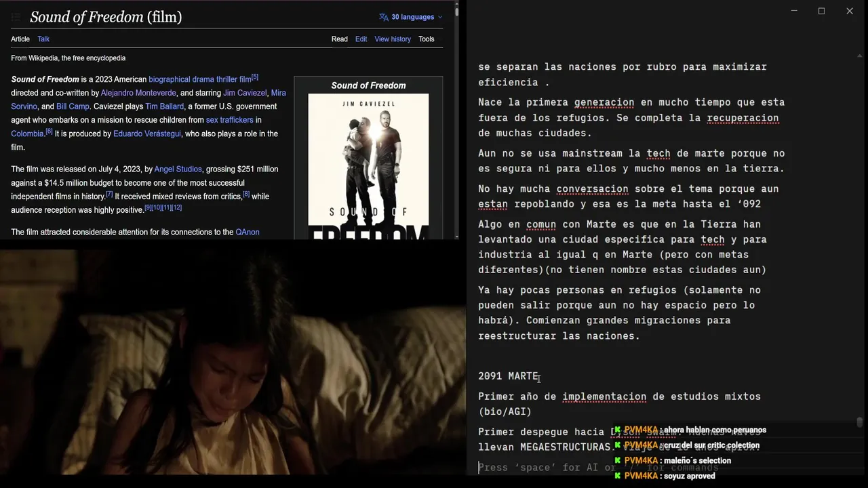The image size is (868, 488).
Task: Switch to the Talk tab
Action: click(x=43, y=39)
